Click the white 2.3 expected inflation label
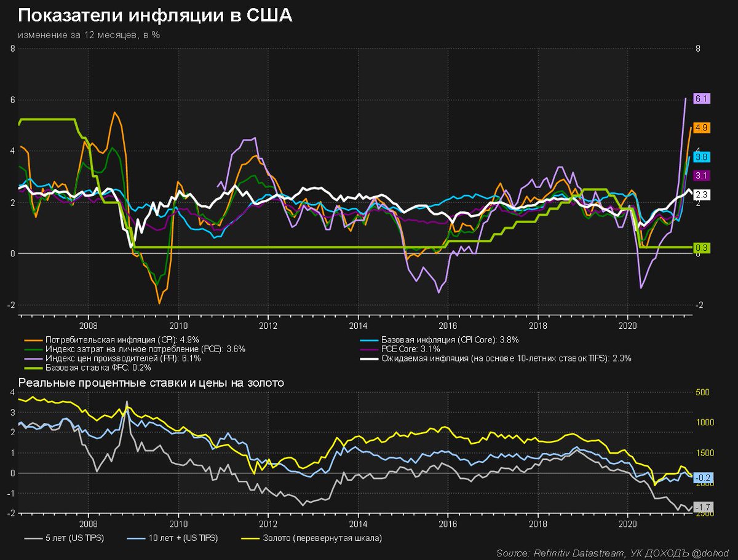This screenshot has width=738, height=560. [x=702, y=195]
